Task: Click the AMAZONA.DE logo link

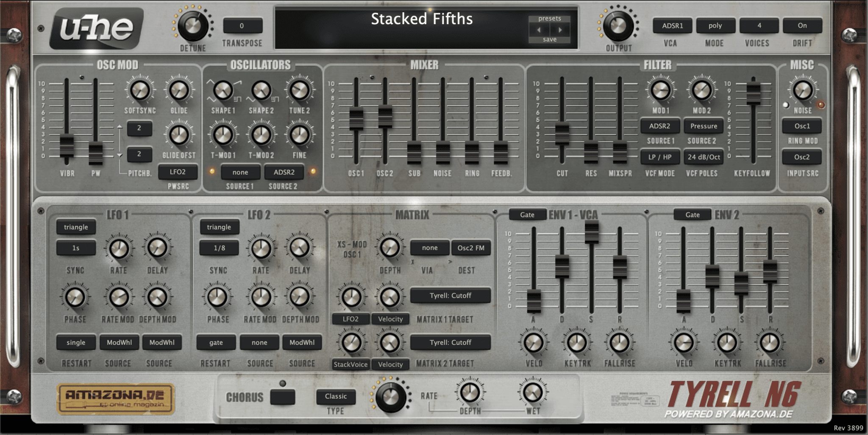Action: tap(116, 399)
